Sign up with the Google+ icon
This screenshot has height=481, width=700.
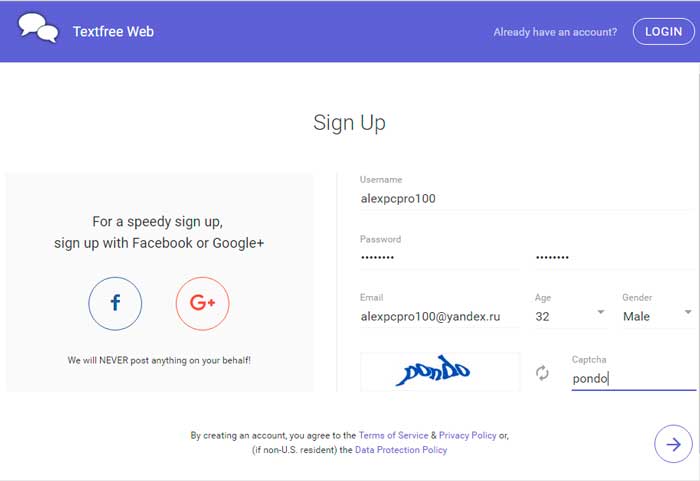tap(203, 304)
